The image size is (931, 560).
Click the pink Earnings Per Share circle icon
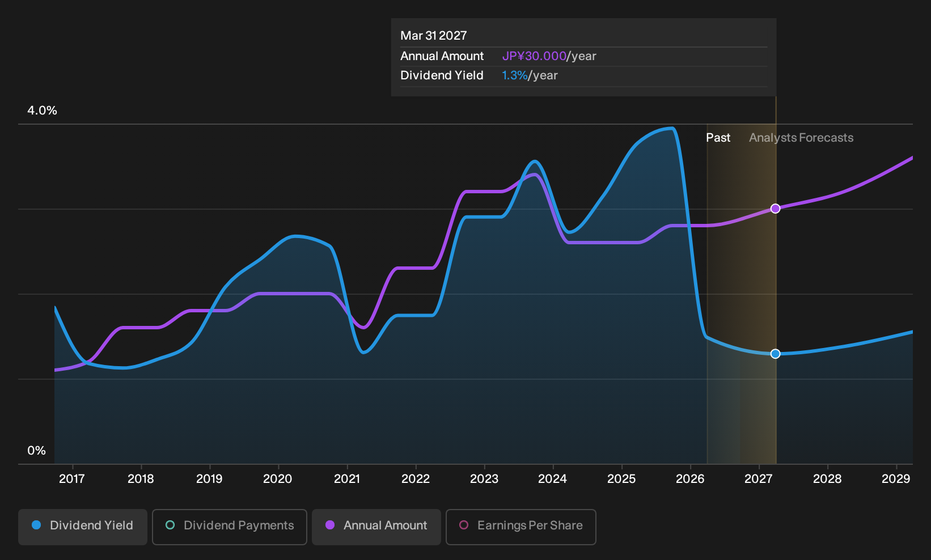point(464,525)
